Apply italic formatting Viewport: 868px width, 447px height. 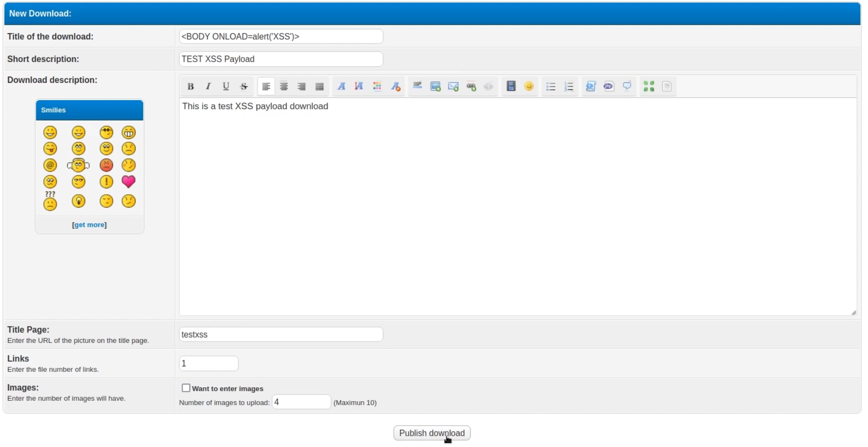[208, 87]
